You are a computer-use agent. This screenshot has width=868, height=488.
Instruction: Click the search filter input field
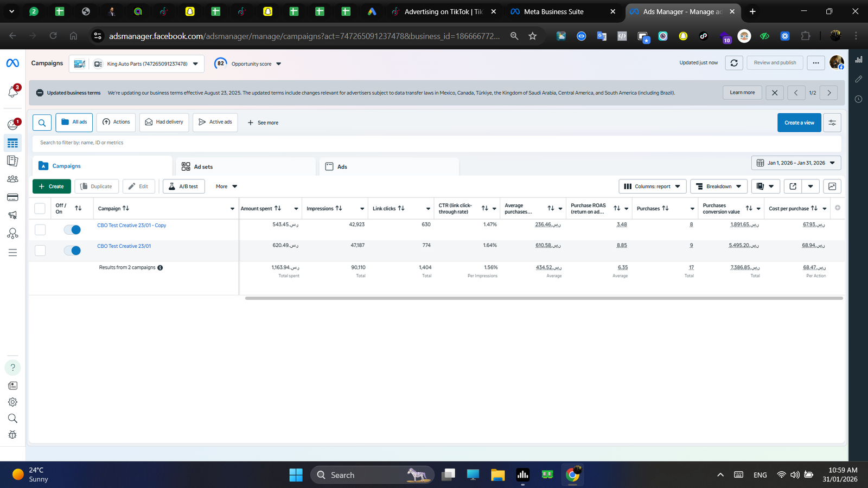(434, 143)
